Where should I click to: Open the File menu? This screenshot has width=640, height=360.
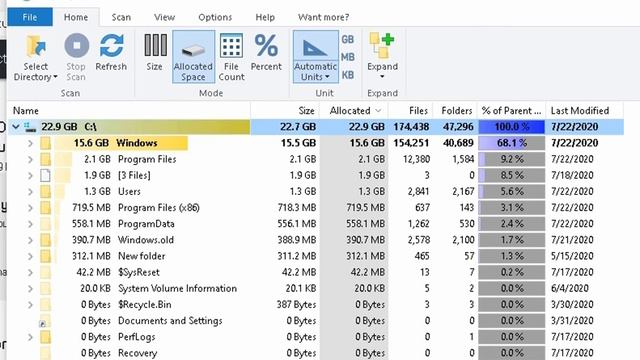click(x=30, y=17)
